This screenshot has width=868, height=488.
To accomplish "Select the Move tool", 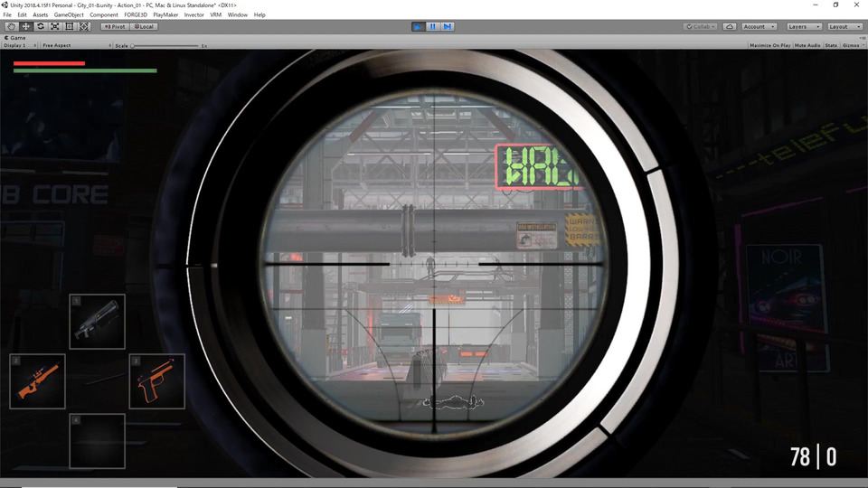I will (x=25, y=26).
